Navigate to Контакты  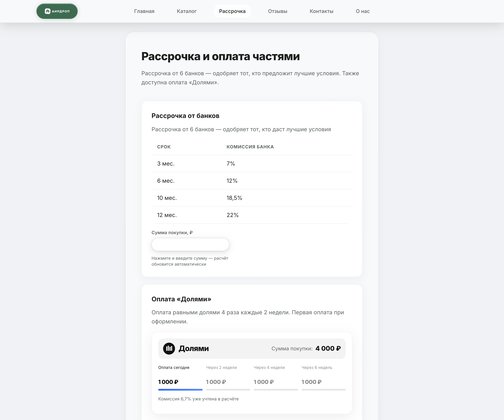coord(321,11)
